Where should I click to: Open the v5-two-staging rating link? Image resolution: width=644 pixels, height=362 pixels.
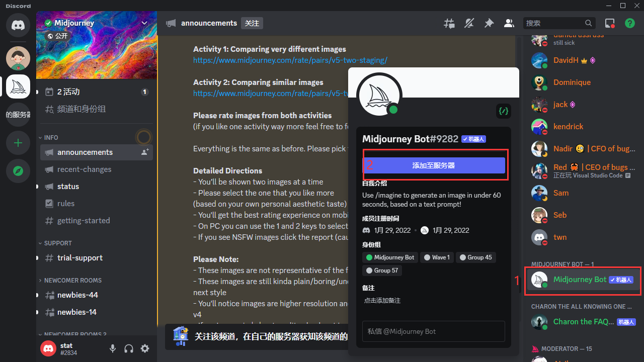point(290,60)
